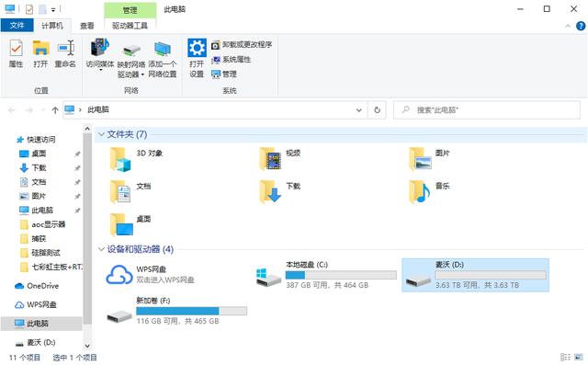Refresh the current folder view
The image size is (588, 365).
coord(377,110)
